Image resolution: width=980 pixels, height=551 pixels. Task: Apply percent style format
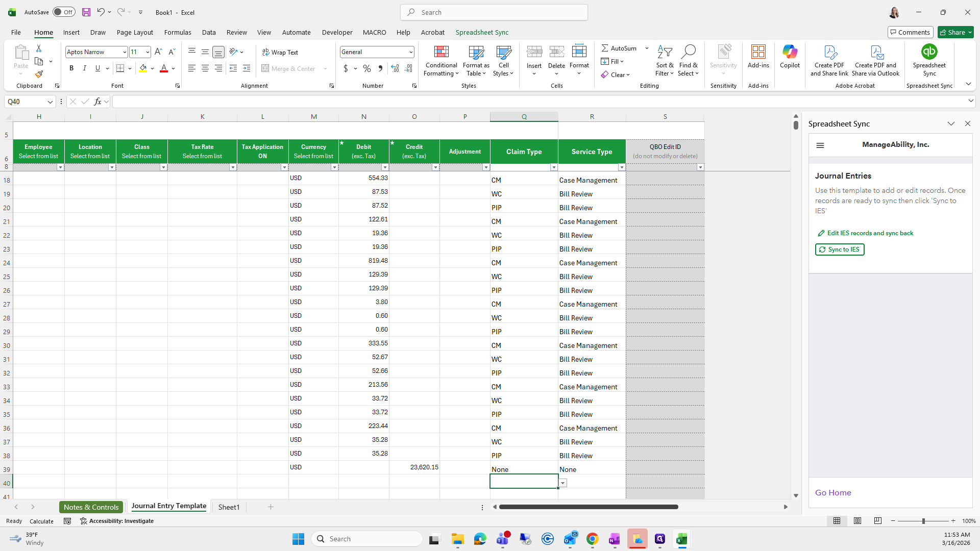(367, 68)
